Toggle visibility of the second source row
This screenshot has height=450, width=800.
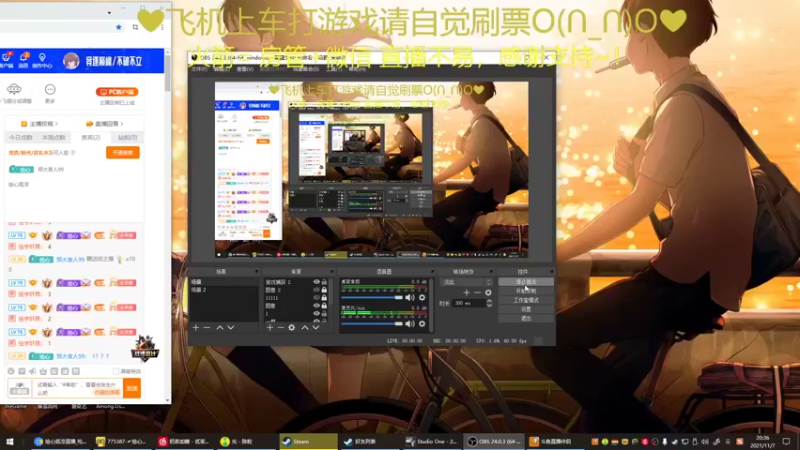[x=316, y=290]
